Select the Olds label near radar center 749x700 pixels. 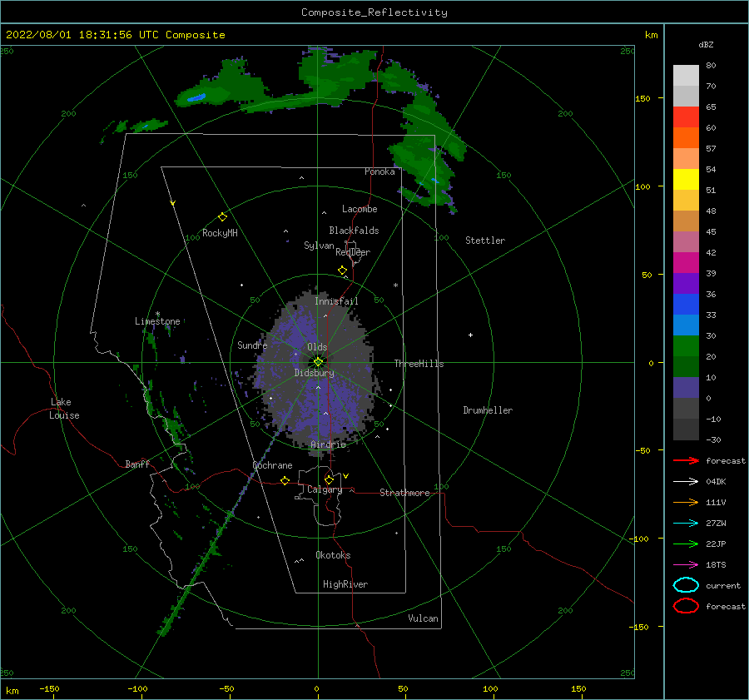tap(317, 347)
